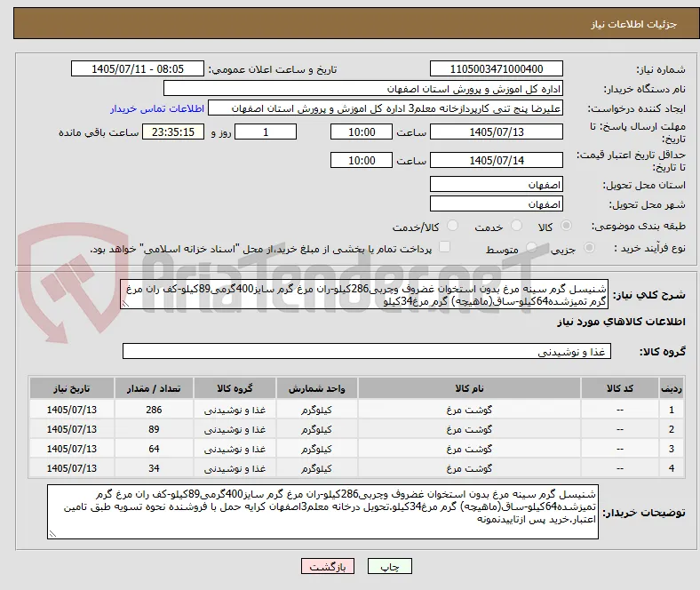This screenshot has height=590, width=700.
Task: Open اطلاعات تماس خریدار contact link
Action: click(x=157, y=108)
